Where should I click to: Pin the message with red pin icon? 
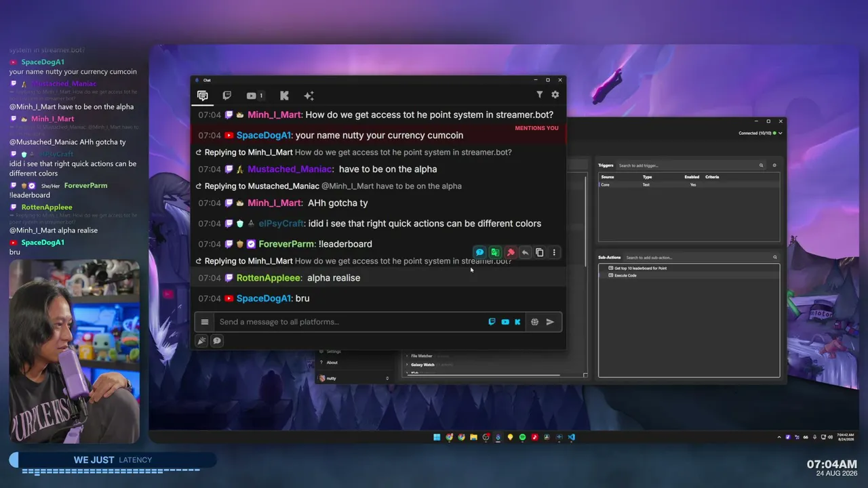click(511, 253)
